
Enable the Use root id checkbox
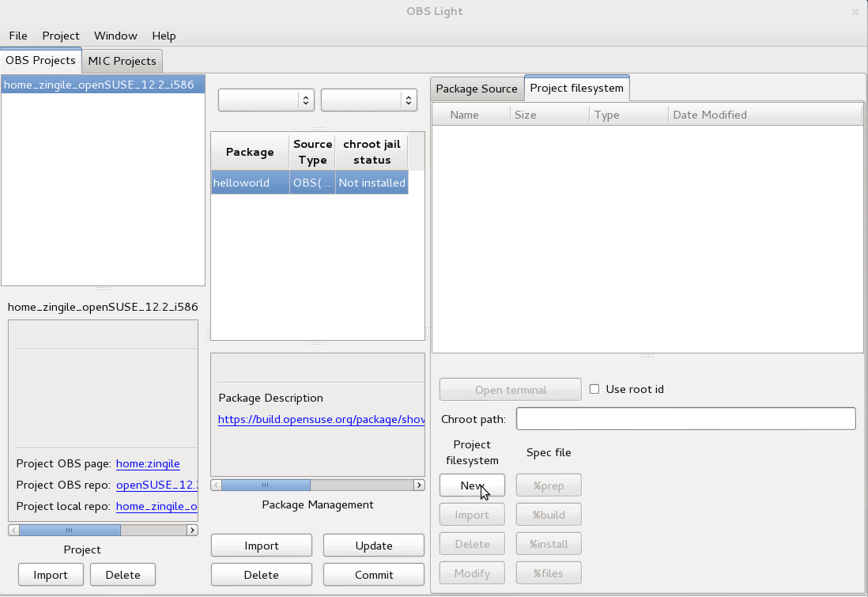click(x=594, y=388)
